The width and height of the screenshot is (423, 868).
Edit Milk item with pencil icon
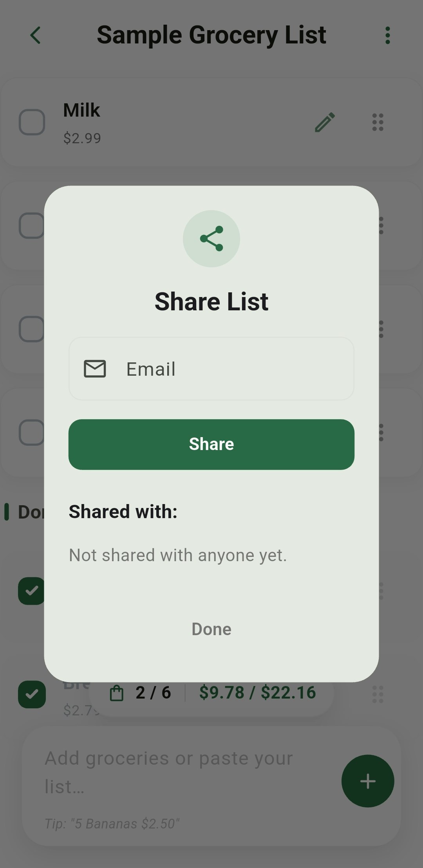tap(325, 122)
